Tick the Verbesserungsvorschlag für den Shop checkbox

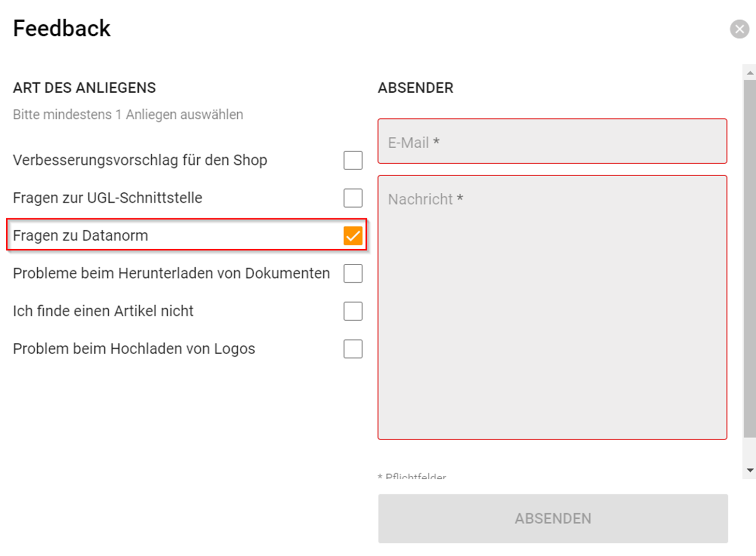(353, 160)
